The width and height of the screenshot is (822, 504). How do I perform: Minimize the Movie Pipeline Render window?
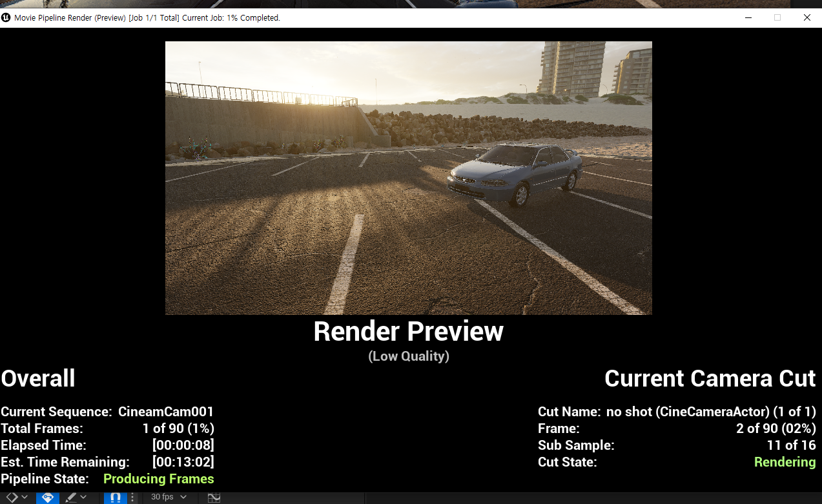pos(748,17)
